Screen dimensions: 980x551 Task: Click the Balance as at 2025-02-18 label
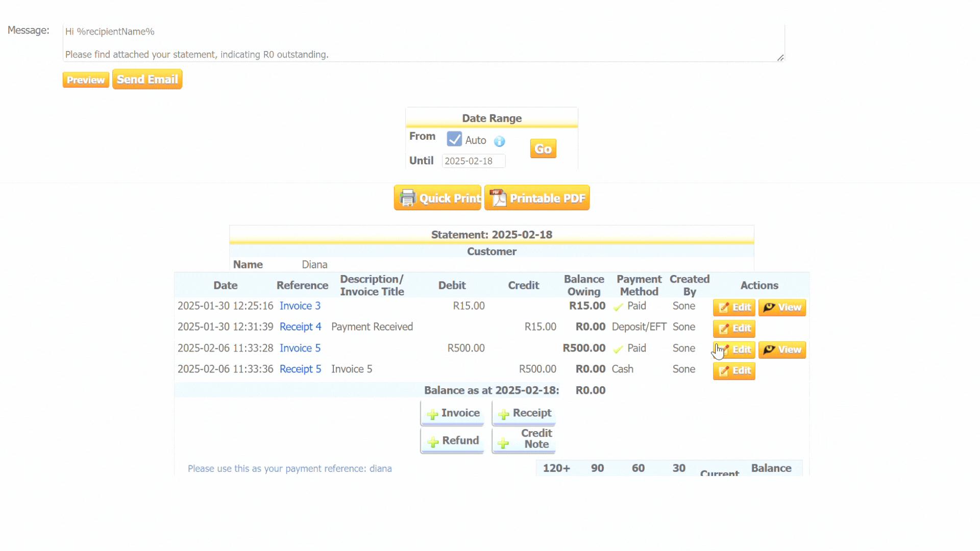click(x=492, y=390)
